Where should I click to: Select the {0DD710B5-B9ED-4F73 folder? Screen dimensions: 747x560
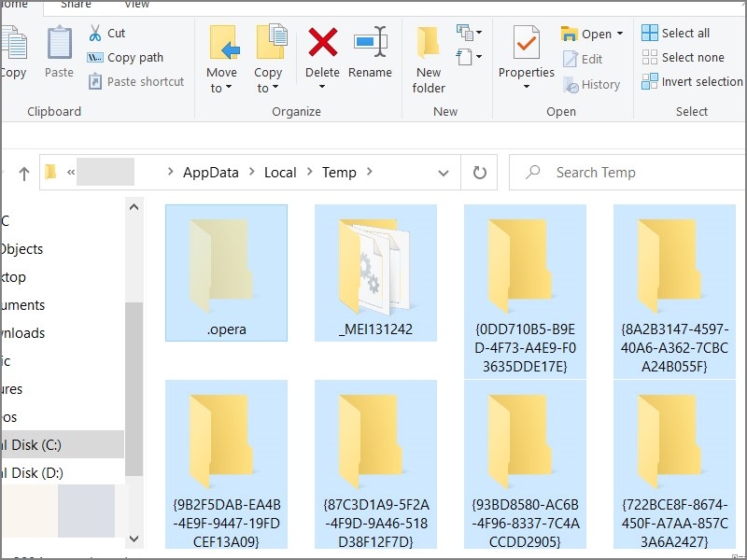pos(525,291)
